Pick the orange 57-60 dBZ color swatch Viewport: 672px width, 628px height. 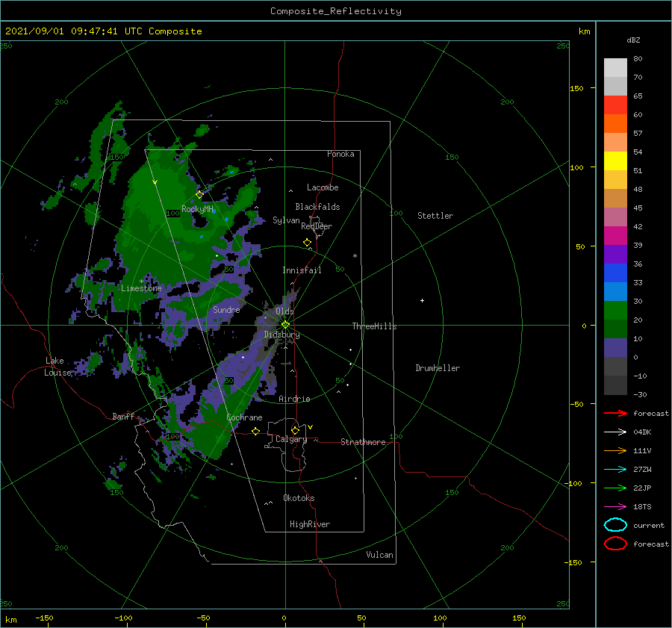[x=615, y=124]
